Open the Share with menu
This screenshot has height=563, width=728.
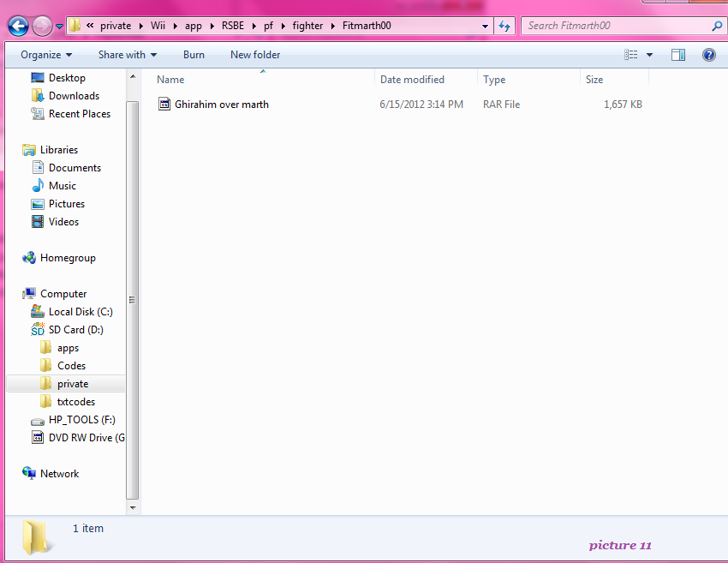pyautogui.click(x=128, y=55)
